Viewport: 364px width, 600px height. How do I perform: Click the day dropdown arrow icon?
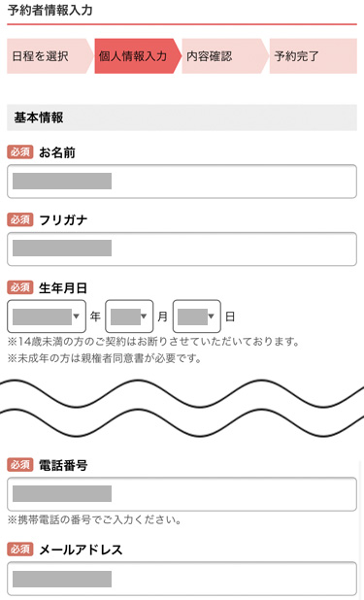coord(211,317)
